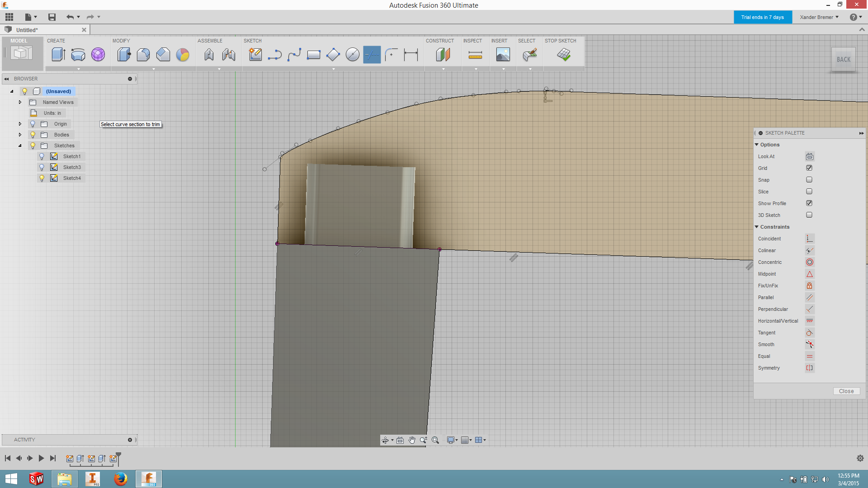Viewport: 868px width, 488px height.
Task: Select the Sketch Dimension tool
Action: pos(411,54)
